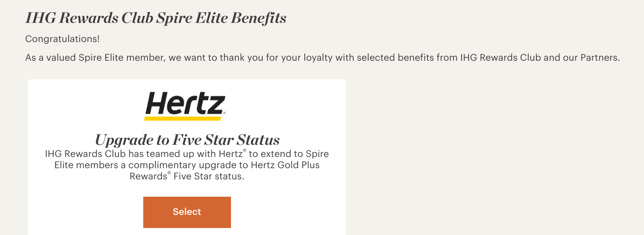Click the paragraph starting 'As a valued Spire Elite member'

pyautogui.click(x=322, y=58)
